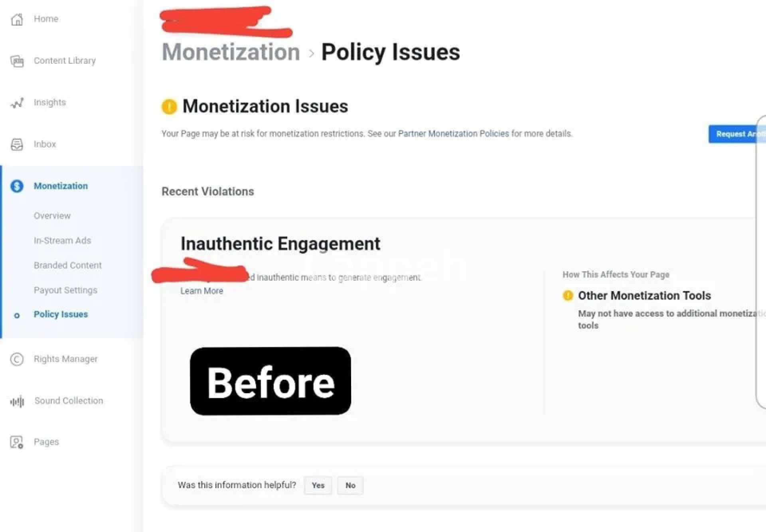The height and width of the screenshot is (532, 766).
Task: Open the Content Library icon
Action: [x=17, y=61]
